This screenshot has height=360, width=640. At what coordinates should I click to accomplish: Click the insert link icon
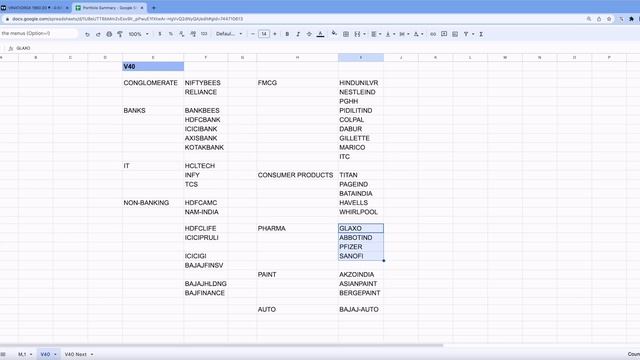click(433, 34)
